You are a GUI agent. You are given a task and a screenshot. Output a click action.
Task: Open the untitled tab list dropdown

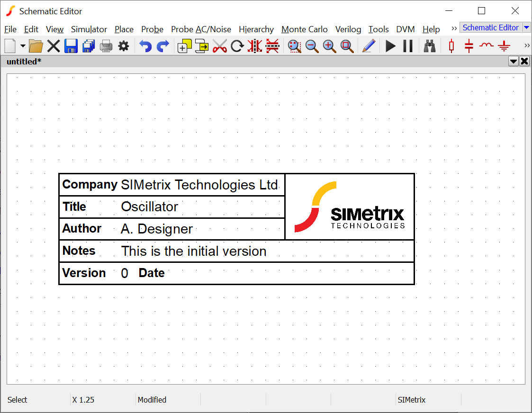point(513,61)
